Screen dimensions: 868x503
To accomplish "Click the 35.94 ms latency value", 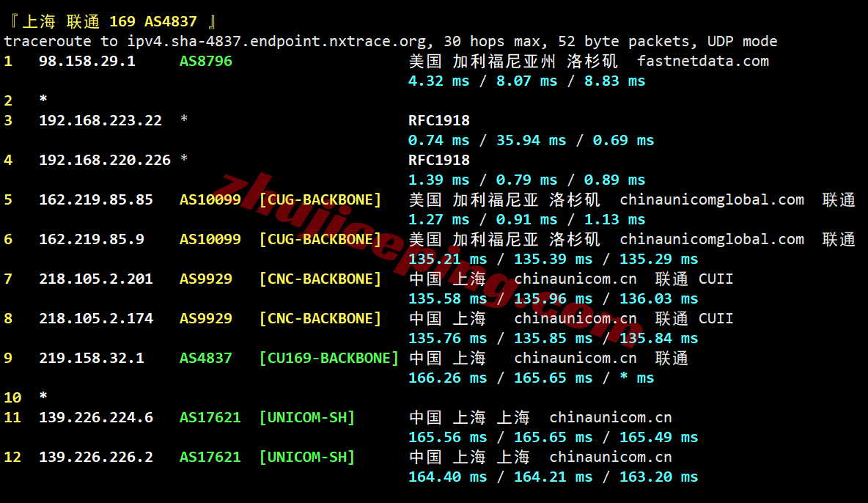I will click(531, 140).
